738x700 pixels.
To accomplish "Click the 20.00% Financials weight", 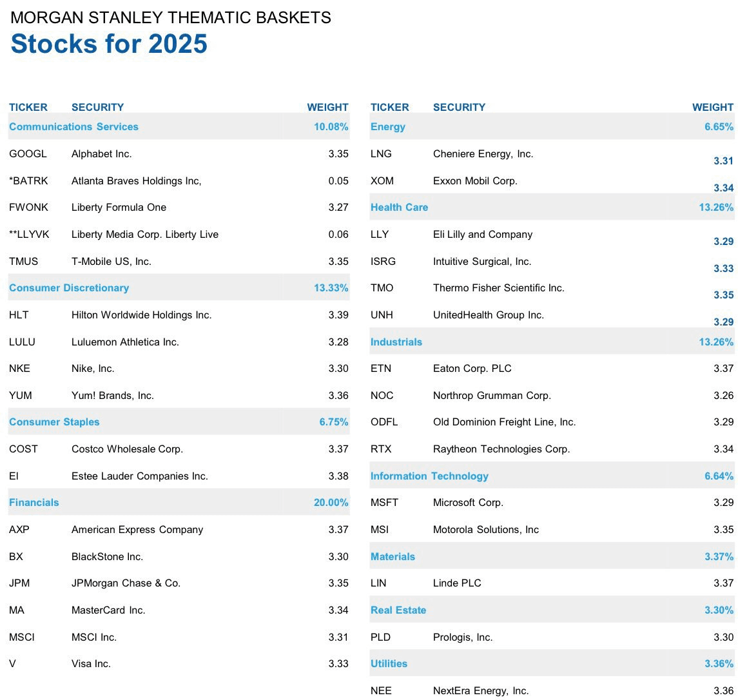I will click(x=331, y=503).
